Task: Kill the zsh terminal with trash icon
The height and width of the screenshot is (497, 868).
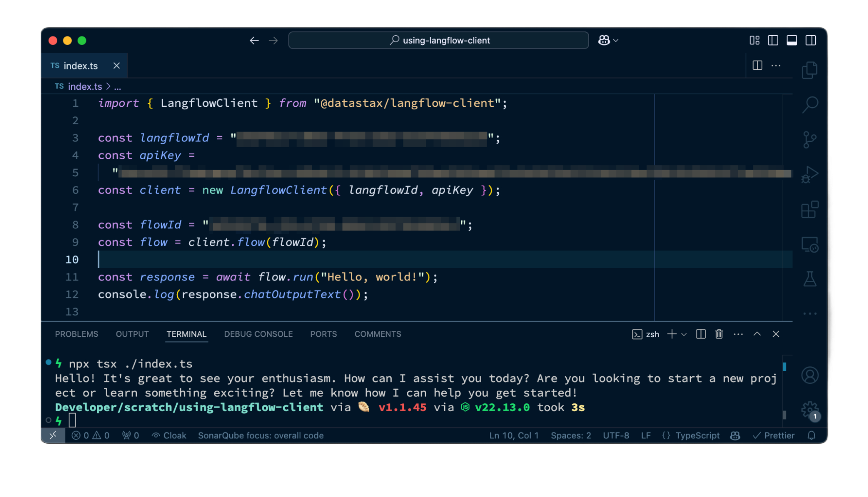Action: tap(719, 334)
